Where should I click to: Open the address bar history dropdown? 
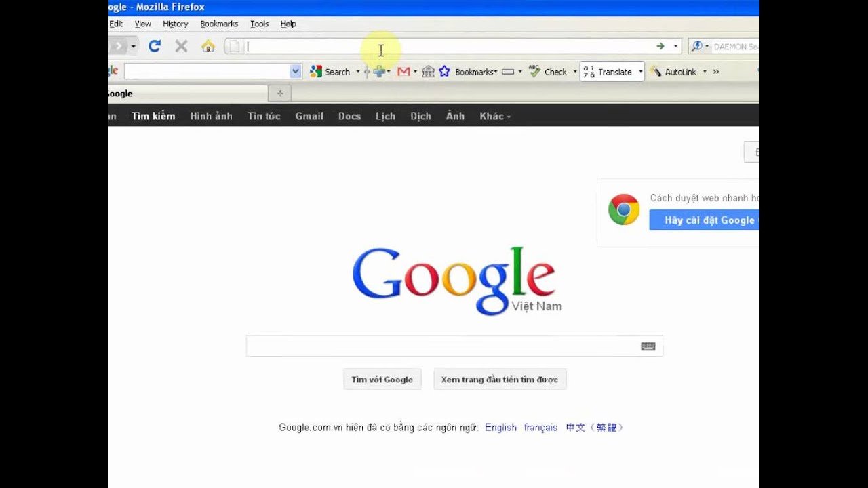(675, 46)
